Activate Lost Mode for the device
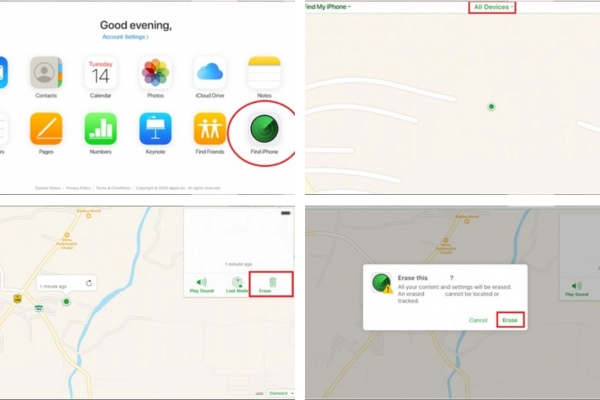The height and width of the screenshot is (400, 600). click(237, 286)
